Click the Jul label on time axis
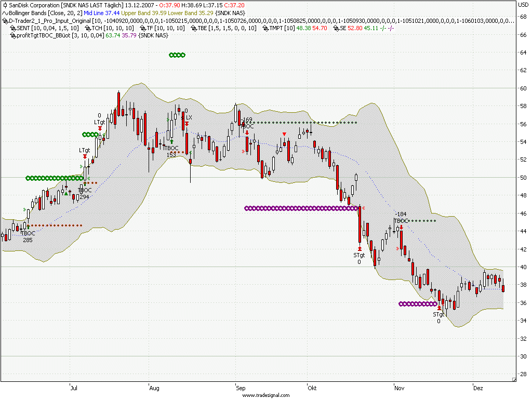 pyautogui.click(x=74, y=388)
